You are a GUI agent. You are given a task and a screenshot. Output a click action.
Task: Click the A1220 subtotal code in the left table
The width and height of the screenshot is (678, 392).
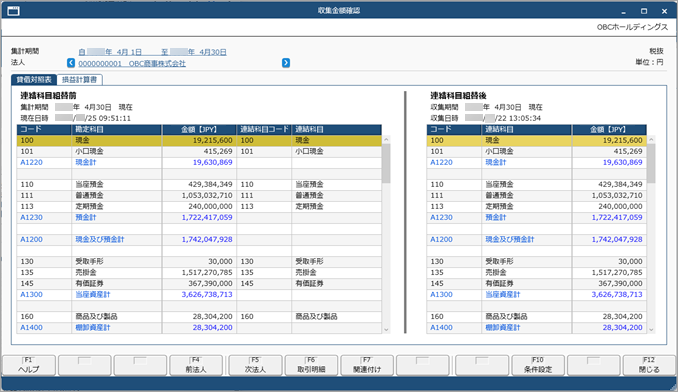[31, 163]
